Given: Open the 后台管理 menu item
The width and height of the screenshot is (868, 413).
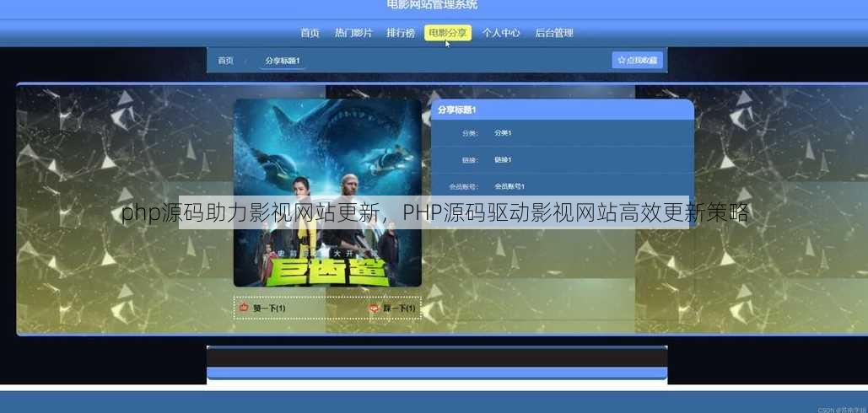Looking at the screenshot, I should 554,33.
